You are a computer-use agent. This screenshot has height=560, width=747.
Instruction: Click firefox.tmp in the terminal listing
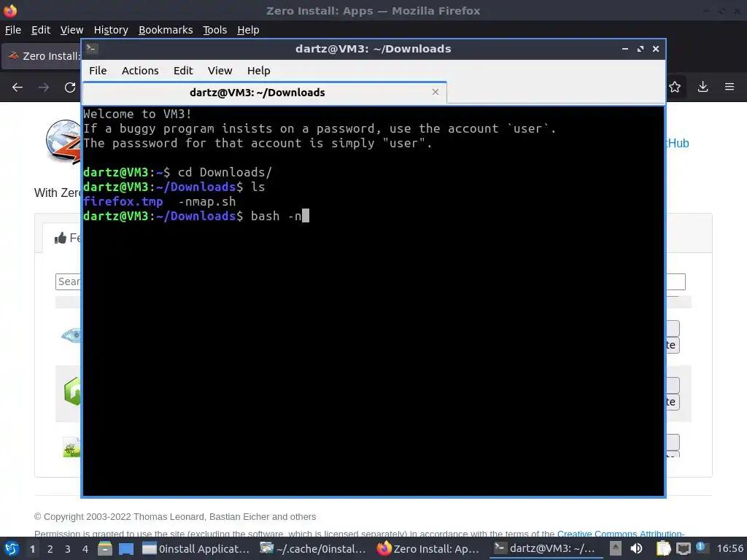(x=123, y=201)
